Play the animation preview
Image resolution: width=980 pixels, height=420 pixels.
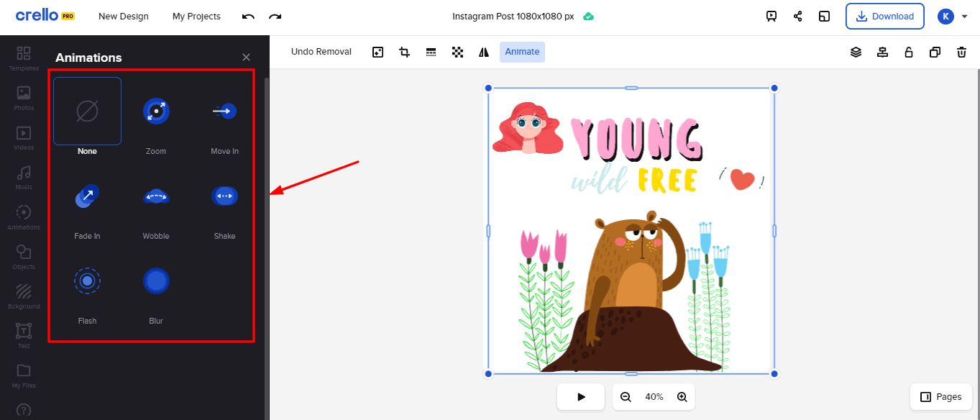[x=581, y=397]
